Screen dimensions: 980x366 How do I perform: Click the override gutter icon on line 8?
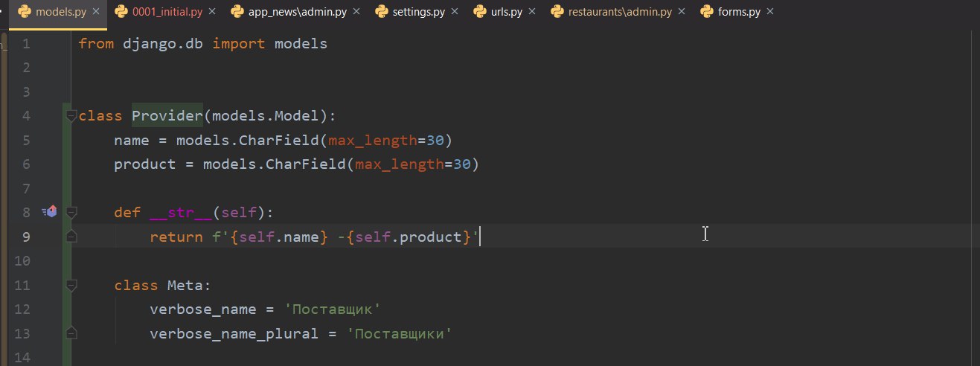point(50,212)
